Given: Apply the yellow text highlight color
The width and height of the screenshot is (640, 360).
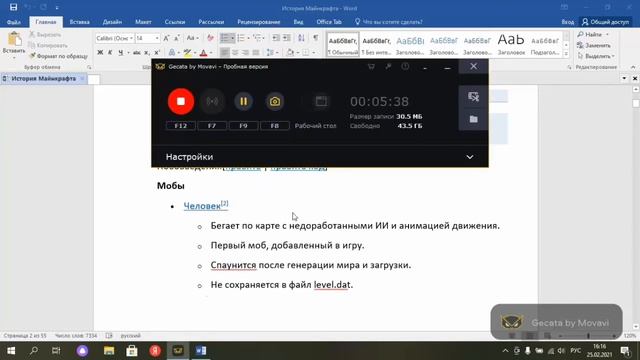Looking at the screenshot, I should tap(187, 52).
